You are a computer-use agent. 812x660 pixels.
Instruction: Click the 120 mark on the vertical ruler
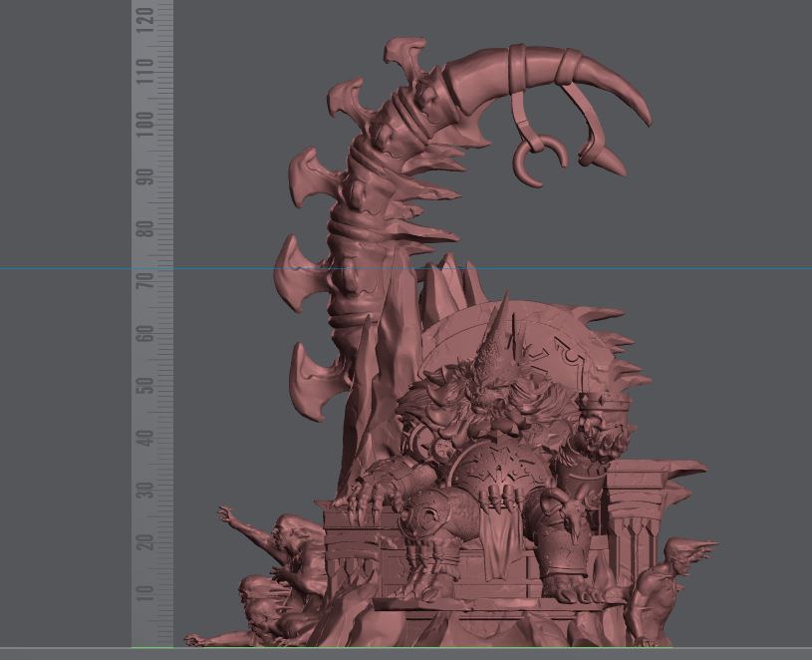point(146,17)
